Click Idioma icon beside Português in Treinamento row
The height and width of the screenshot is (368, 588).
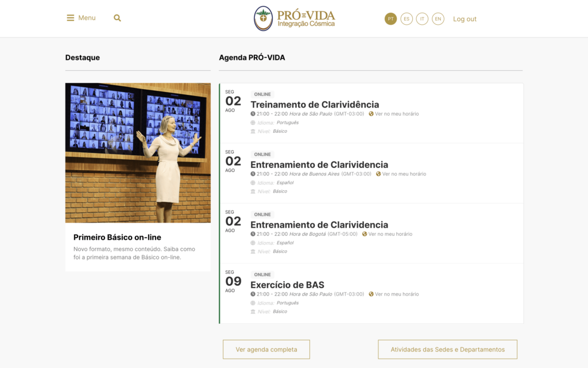(253, 123)
